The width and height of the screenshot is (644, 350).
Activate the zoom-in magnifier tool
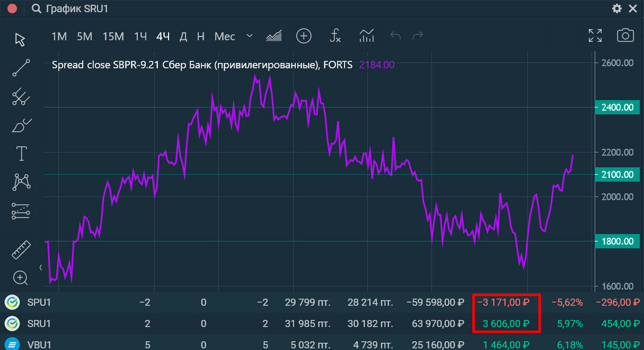click(x=21, y=278)
